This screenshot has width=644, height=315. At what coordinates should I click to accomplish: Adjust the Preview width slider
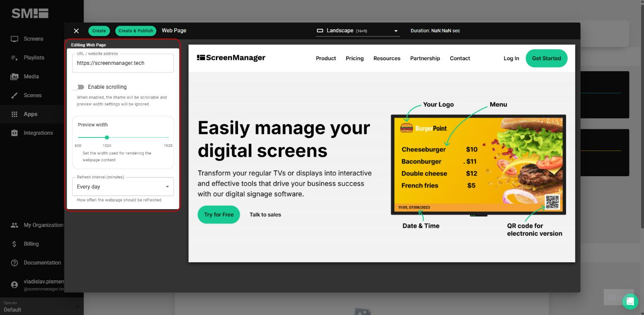[x=107, y=137]
